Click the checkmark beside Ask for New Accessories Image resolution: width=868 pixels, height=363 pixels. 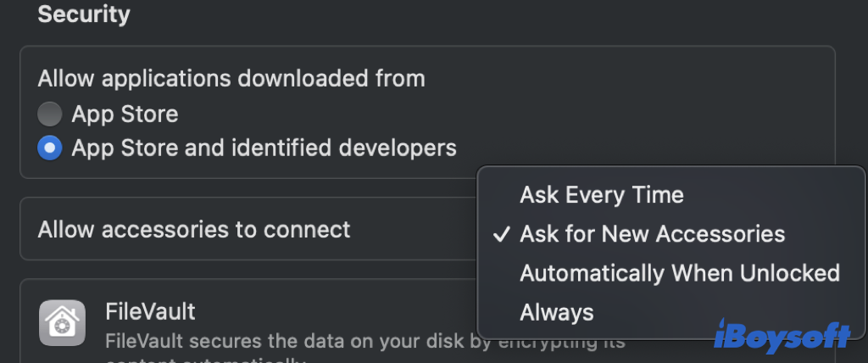pos(501,234)
